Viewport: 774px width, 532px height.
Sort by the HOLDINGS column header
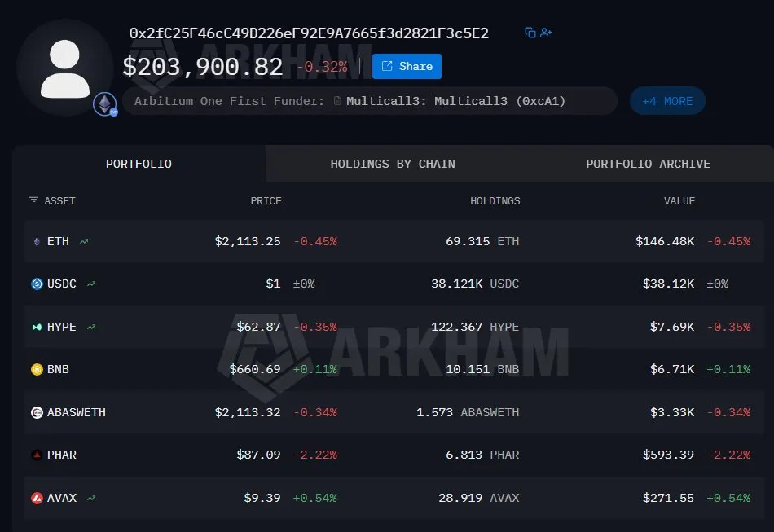495,201
